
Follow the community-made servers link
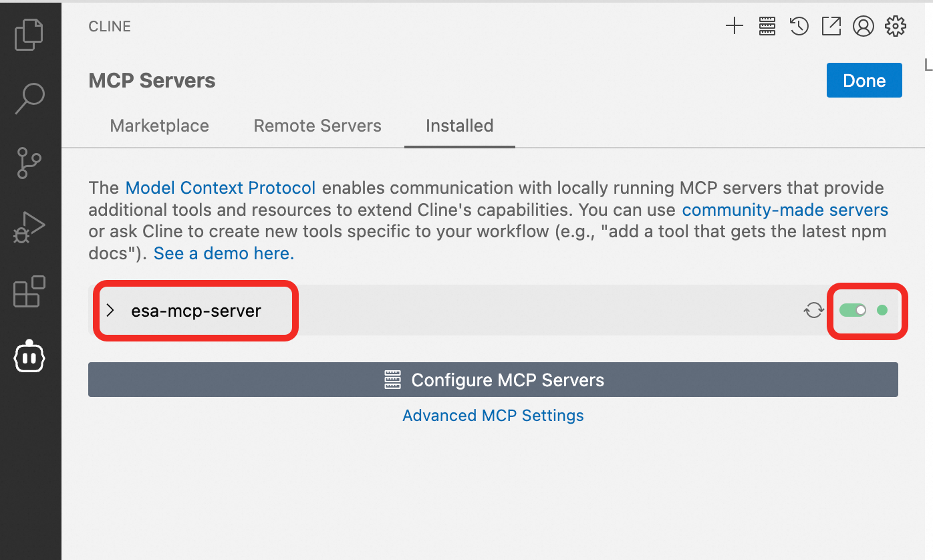[785, 210]
